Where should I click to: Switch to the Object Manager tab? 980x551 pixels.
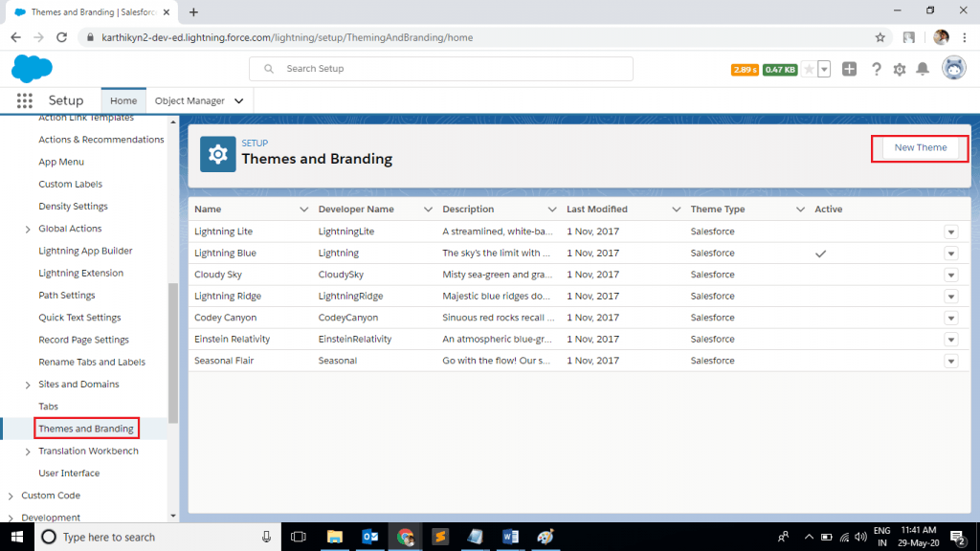pos(191,99)
